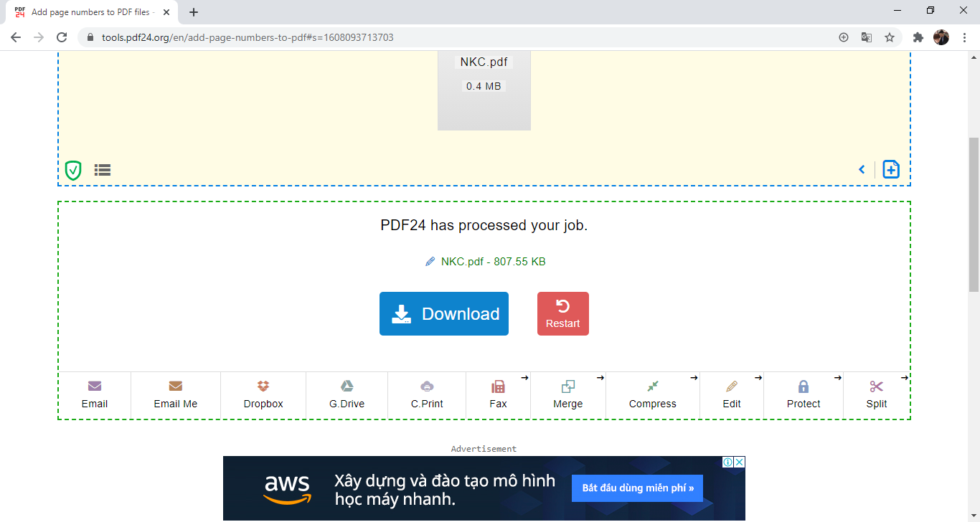The height and width of the screenshot is (522, 980).
Task: Open the Chrome profile avatar
Action: (x=941, y=37)
